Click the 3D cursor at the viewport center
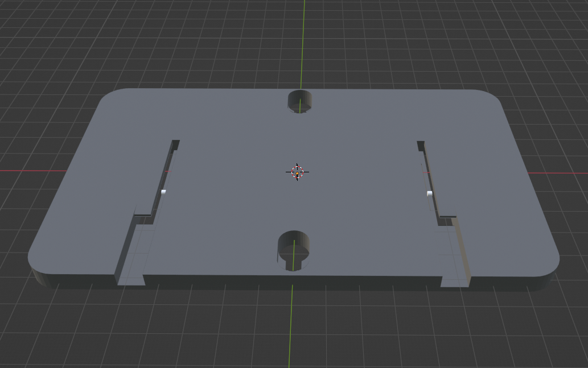 pos(297,170)
